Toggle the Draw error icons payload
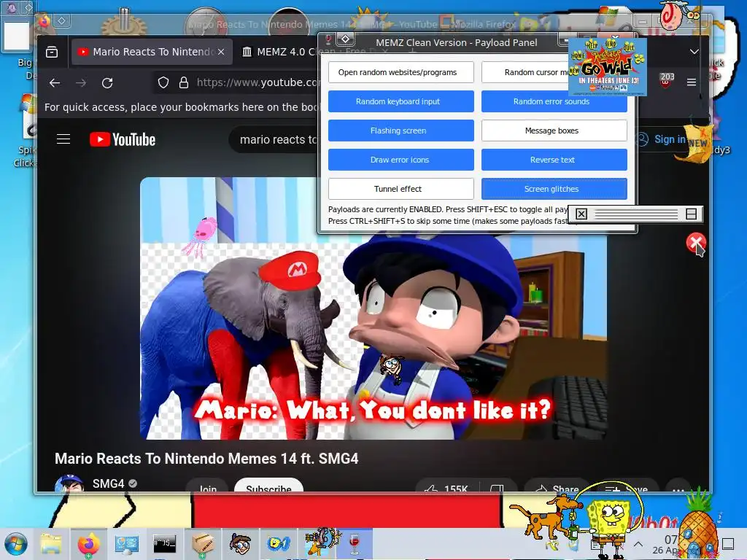The width and height of the screenshot is (747, 560). [400, 160]
